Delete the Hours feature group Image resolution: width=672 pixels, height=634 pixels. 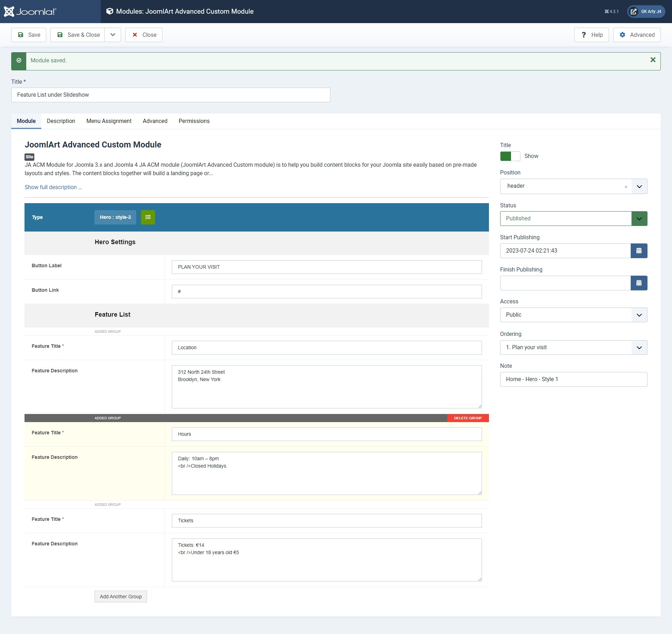[x=468, y=418]
